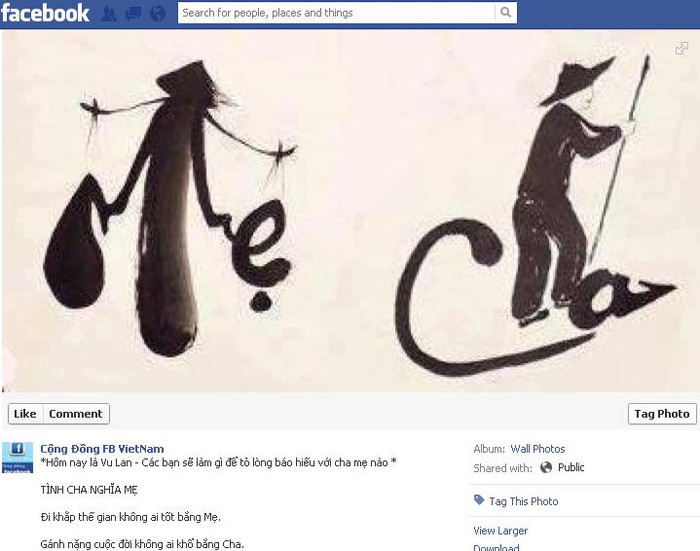Click the Mẹ Cha calligraphy photo
The image size is (700, 551).
(x=350, y=211)
